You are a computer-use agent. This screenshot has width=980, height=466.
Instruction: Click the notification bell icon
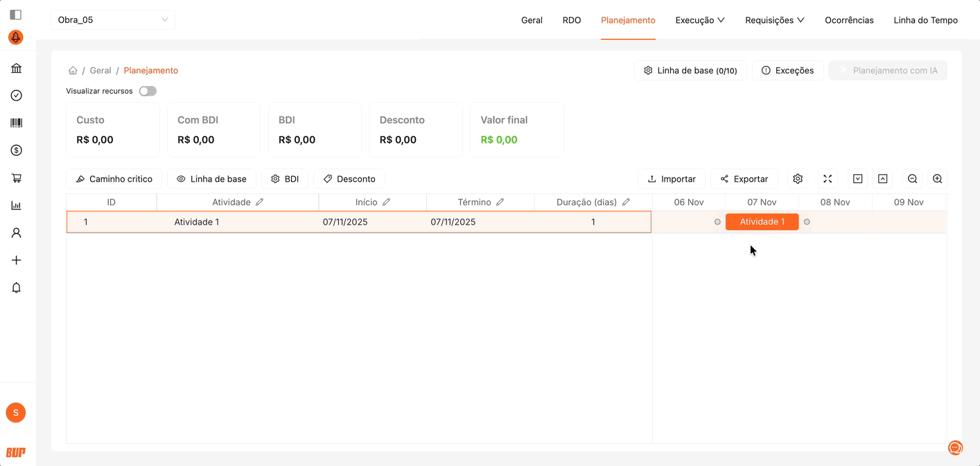pyautogui.click(x=17, y=288)
